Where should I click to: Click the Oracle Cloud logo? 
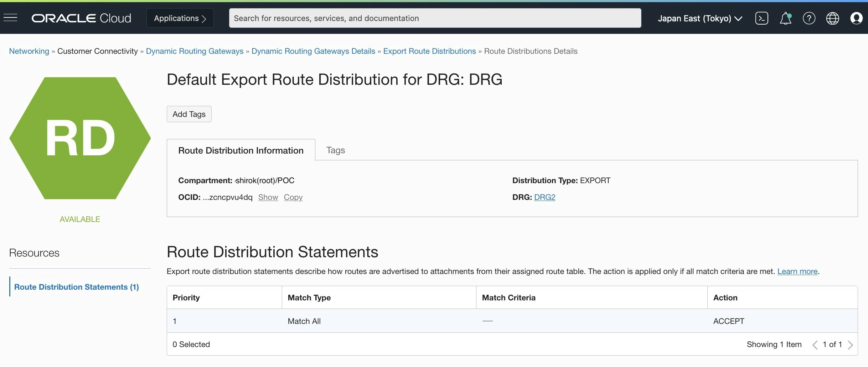coord(81,18)
